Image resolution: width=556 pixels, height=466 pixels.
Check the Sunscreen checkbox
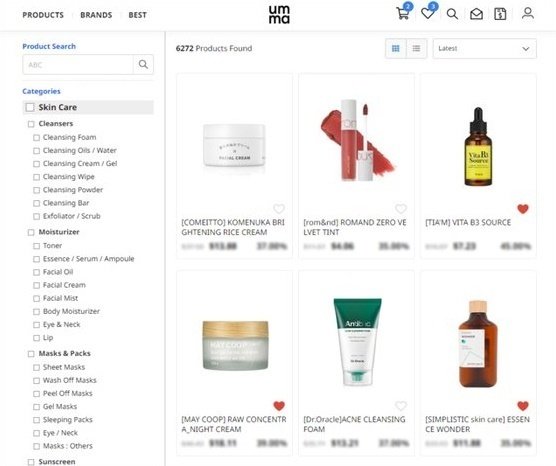click(31, 462)
